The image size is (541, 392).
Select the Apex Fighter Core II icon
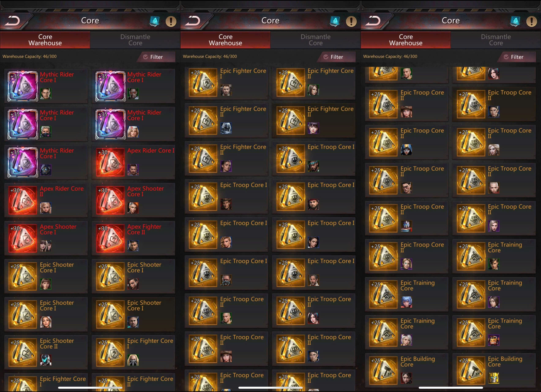[x=110, y=238]
